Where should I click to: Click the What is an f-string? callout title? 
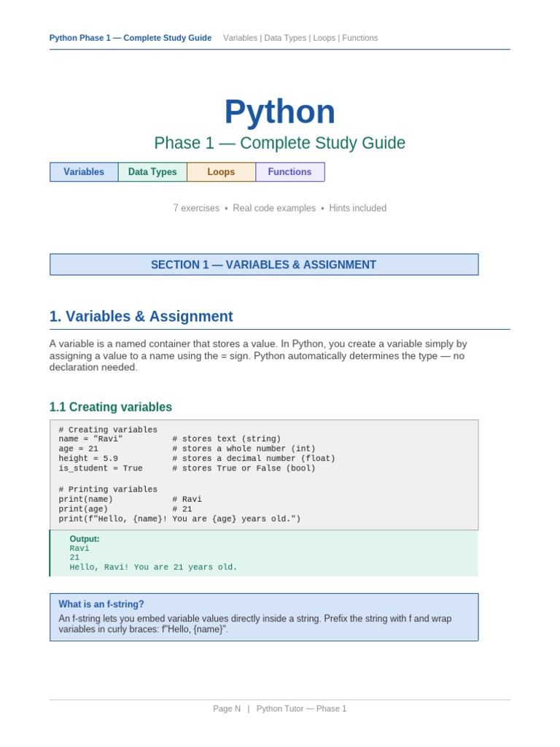tap(101, 604)
